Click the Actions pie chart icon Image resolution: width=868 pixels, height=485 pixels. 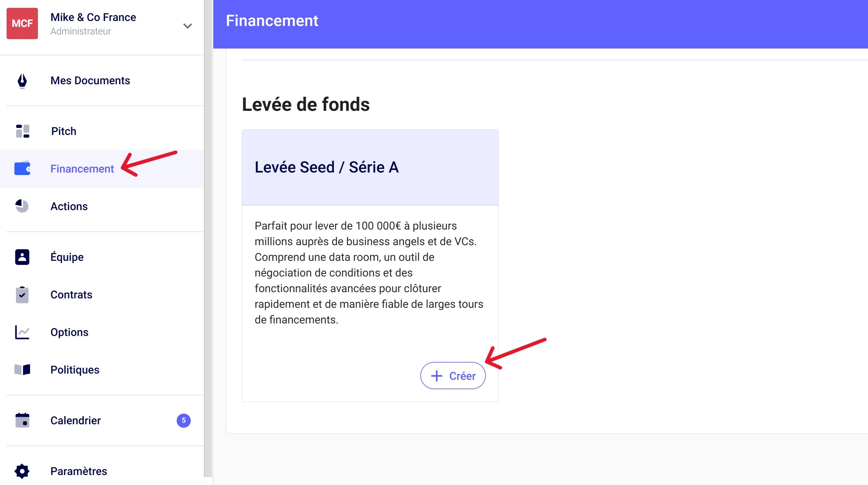coord(22,206)
